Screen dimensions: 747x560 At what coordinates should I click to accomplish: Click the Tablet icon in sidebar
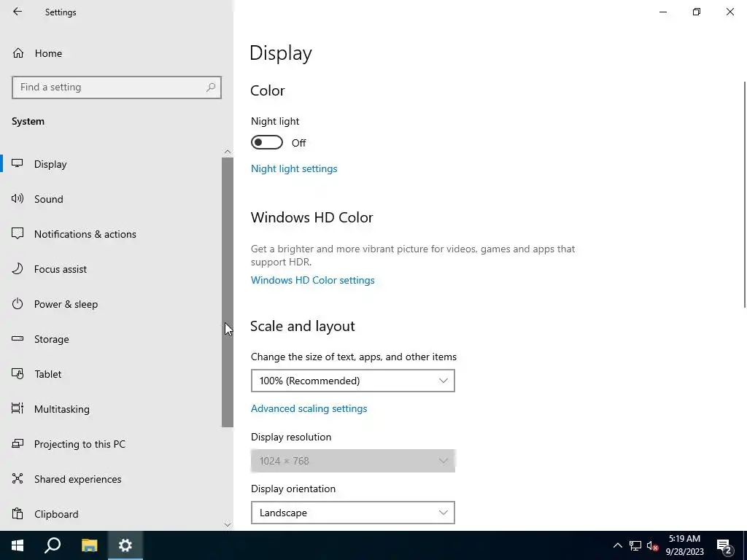(x=18, y=374)
